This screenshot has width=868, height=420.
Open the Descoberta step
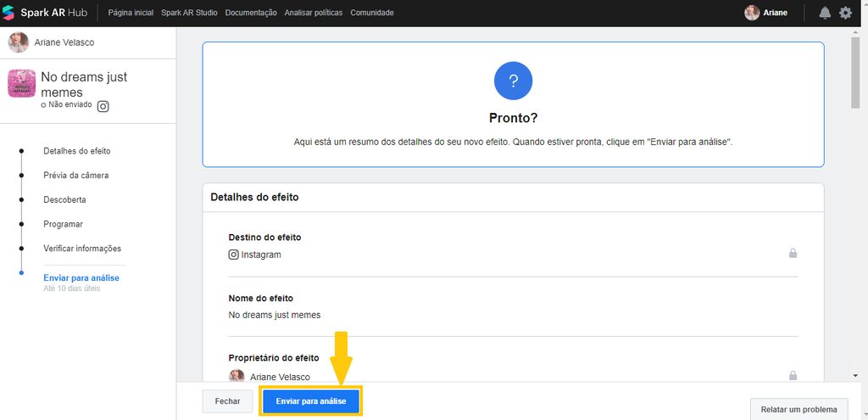[64, 199]
